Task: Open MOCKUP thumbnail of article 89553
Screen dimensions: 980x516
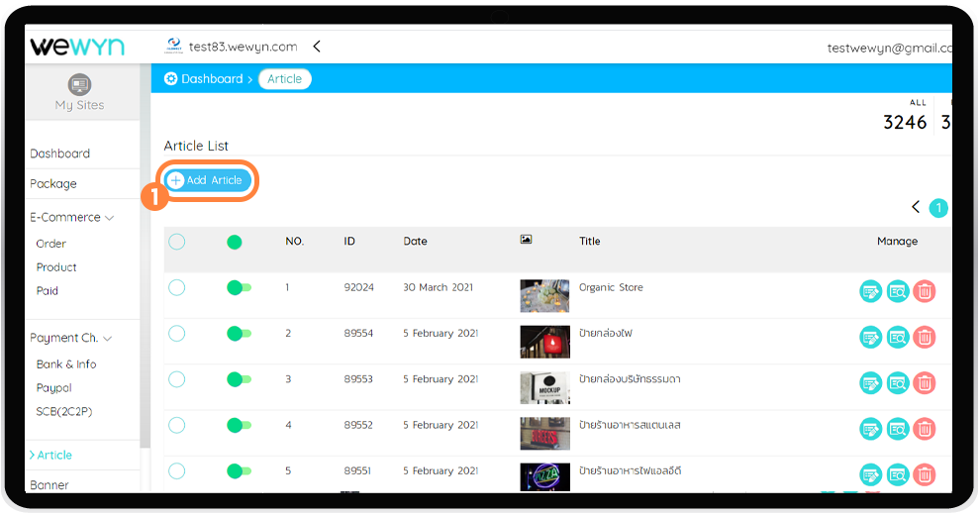Action: [x=545, y=388]
